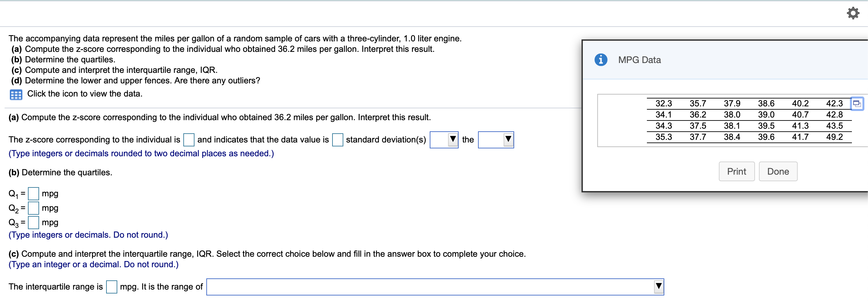The height and width of the screenshot is (304, 868).
Task: Click the interquartile range answer box
Action: (x=111, y=287)
